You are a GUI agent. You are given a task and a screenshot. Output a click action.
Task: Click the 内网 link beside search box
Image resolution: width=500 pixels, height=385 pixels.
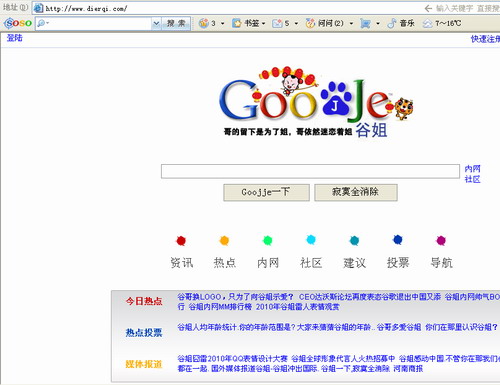tap(472, 169)
